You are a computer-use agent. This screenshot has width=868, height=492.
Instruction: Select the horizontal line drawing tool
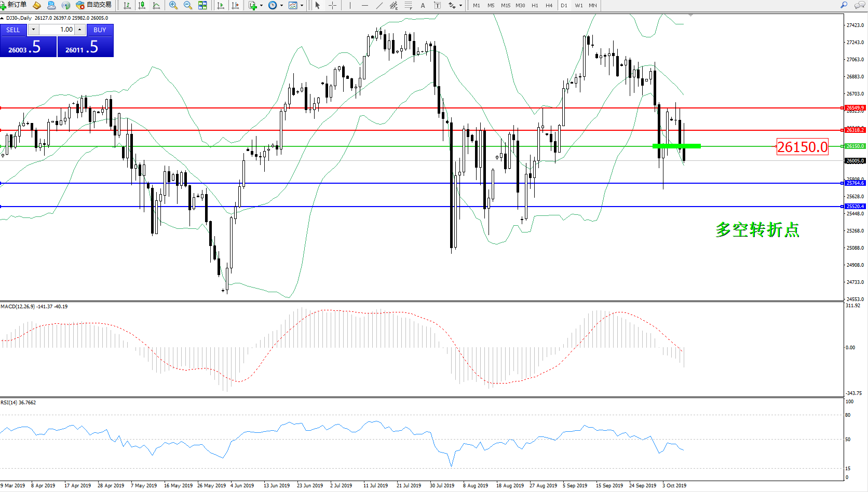[x=365, y=5]
